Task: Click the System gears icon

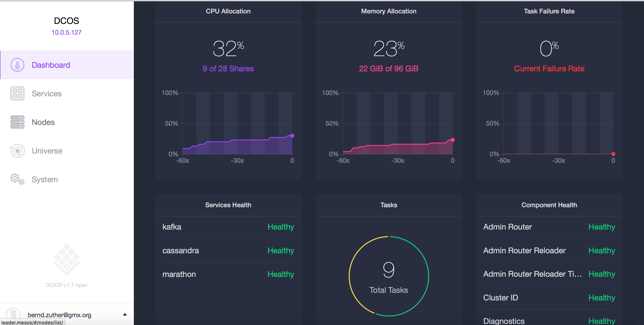Action: pyautogui.click(x=17, y=179)
